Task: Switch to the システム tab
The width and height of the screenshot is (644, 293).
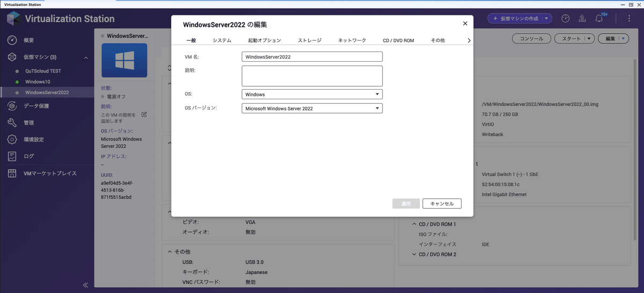Action: pyautogui.click(x=222, y=40)
